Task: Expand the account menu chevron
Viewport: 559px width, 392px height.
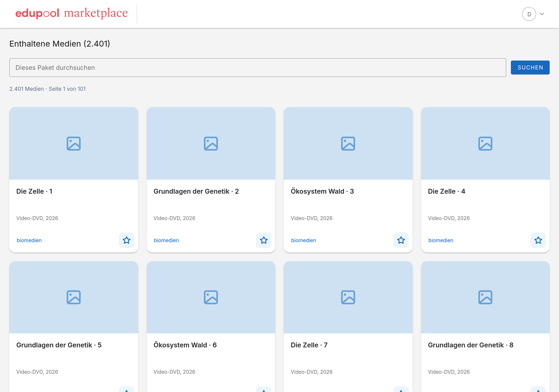Action: click(542, 14)
